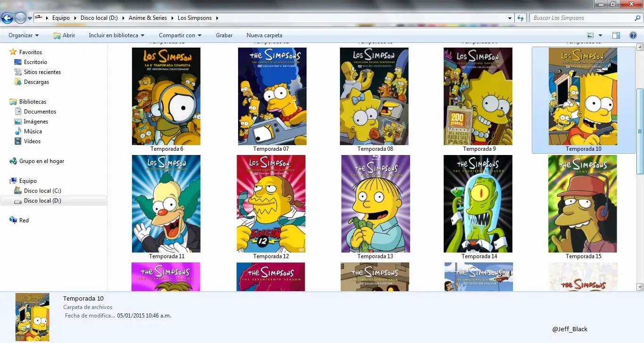Viewport: 644px width, 343px height.
Task: Select the Temporada 12 folder cover
Action: pos(271,204)
